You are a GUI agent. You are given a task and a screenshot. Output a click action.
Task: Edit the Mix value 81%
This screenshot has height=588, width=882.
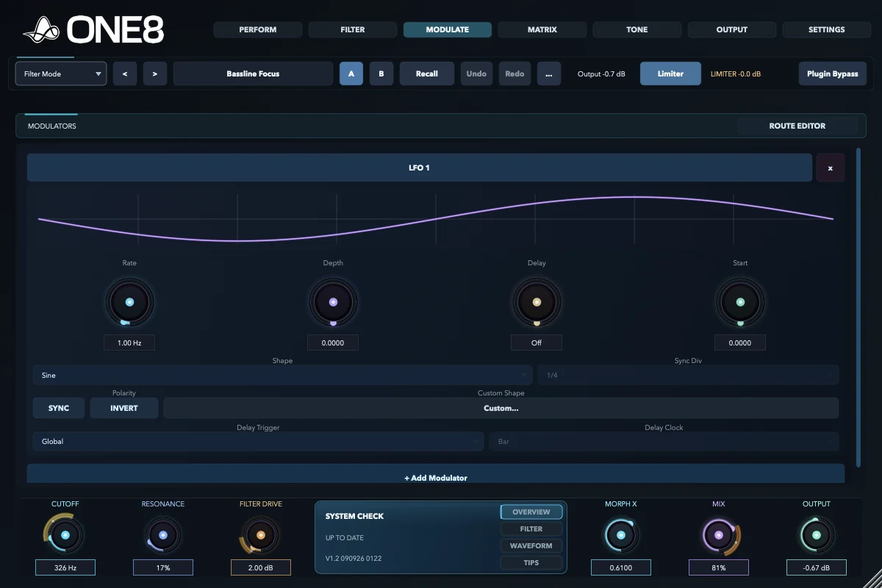719,567
